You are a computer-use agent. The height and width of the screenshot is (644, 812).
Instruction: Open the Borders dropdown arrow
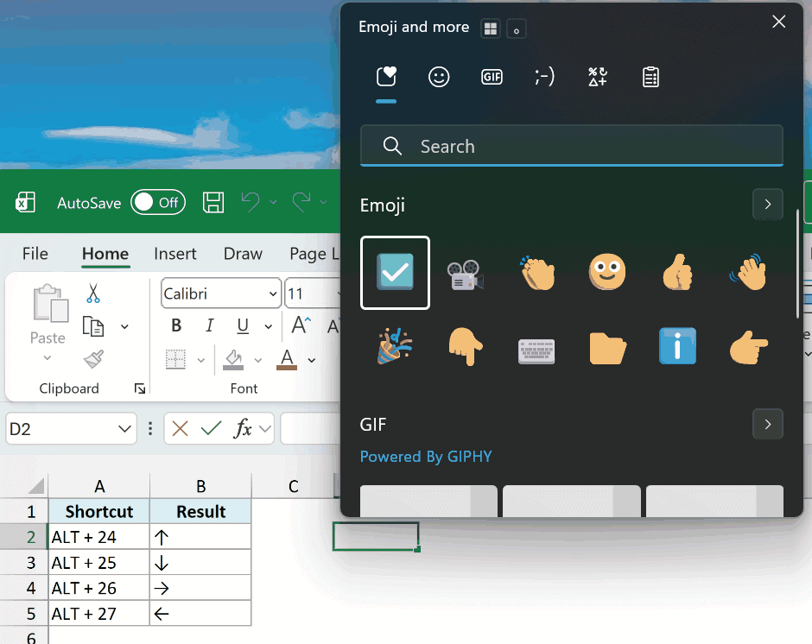coord(201,360)
